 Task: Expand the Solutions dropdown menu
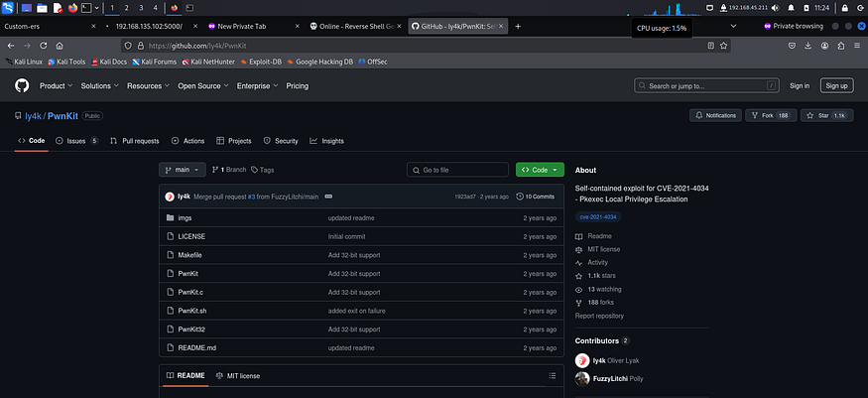pos(99,85)
